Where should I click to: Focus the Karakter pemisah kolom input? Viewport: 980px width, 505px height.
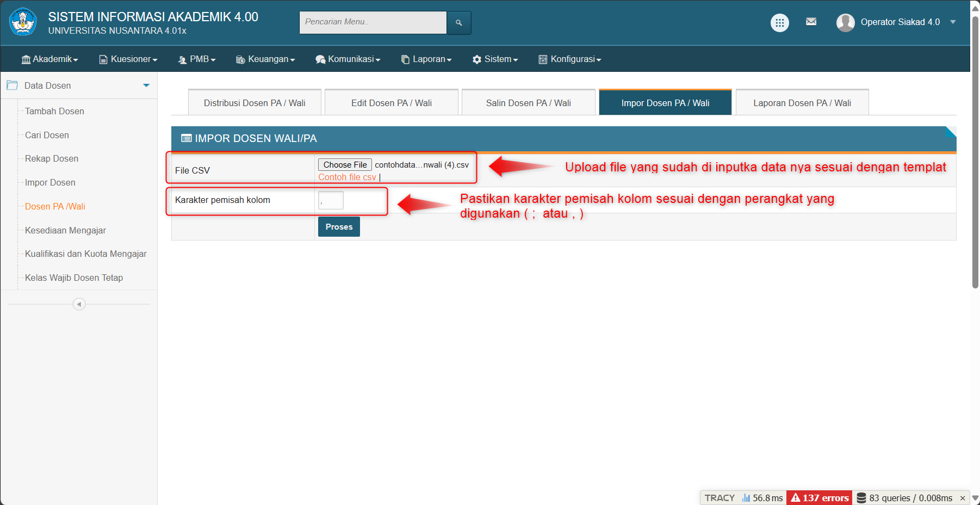click(x=331, y=200)
